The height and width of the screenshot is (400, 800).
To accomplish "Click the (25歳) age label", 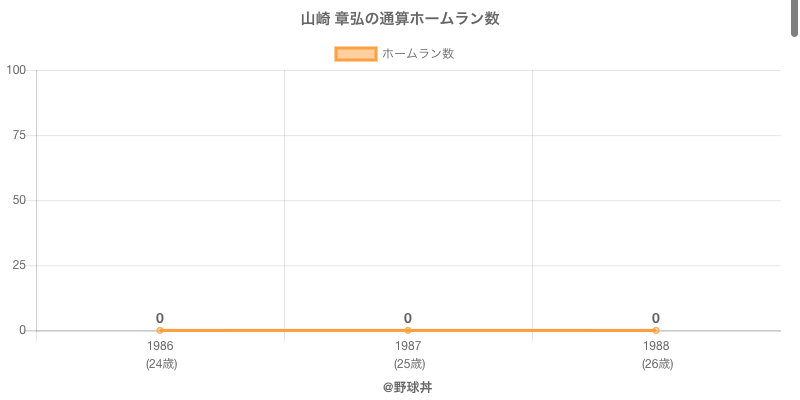I will click(408, 364).
